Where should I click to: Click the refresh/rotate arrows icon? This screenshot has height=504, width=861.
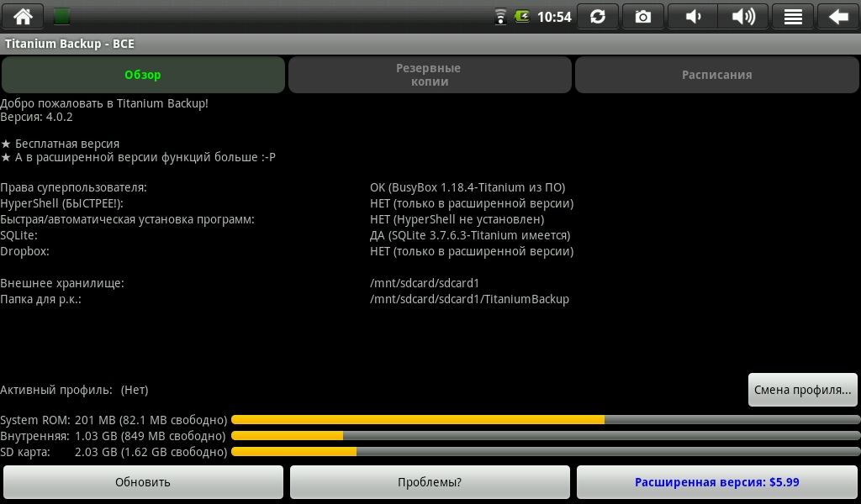point(598,17)
